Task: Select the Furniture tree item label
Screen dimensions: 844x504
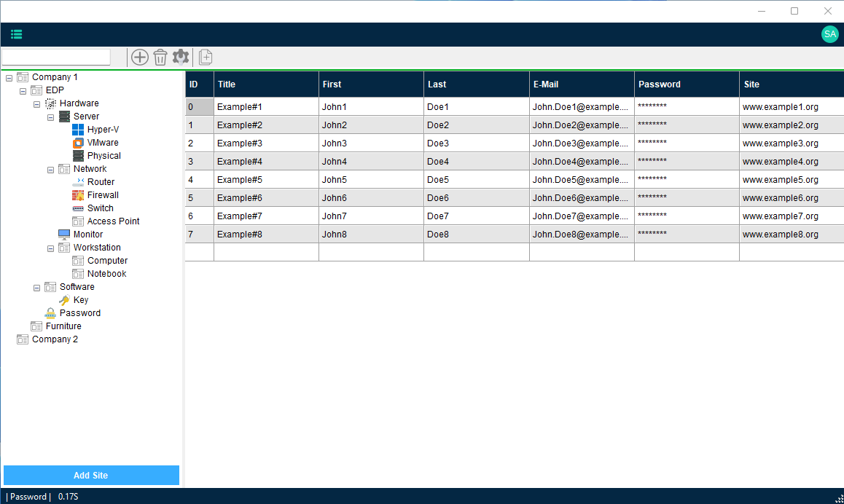Action: (x=63, y=326)
